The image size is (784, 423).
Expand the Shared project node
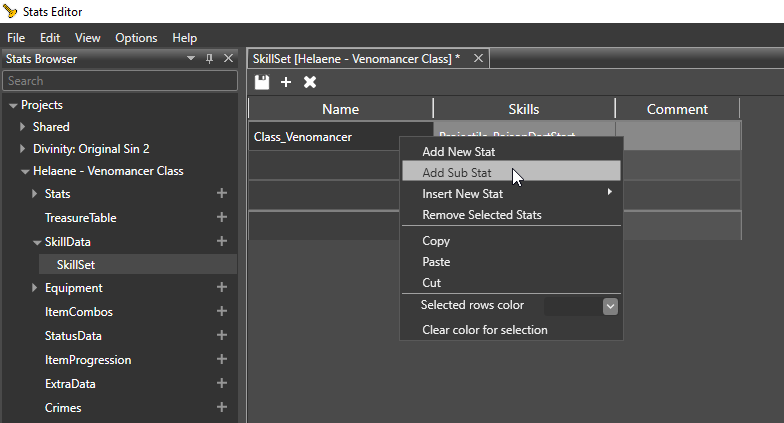tap(24, 127)
